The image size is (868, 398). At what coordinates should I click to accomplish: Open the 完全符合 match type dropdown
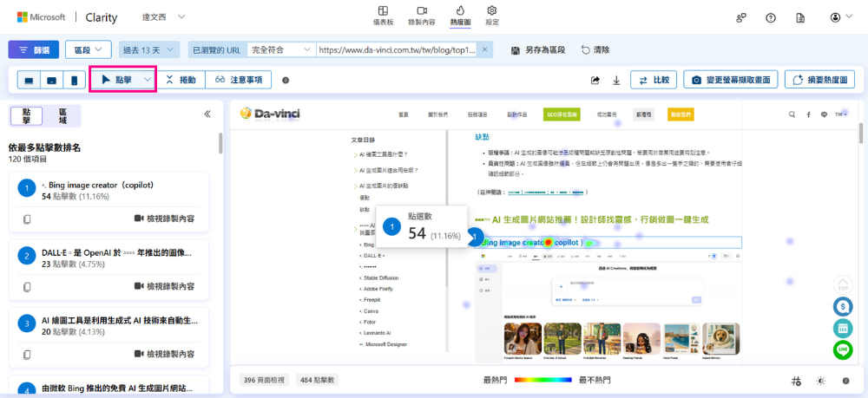pyautogui.click(x=281, y=49)
